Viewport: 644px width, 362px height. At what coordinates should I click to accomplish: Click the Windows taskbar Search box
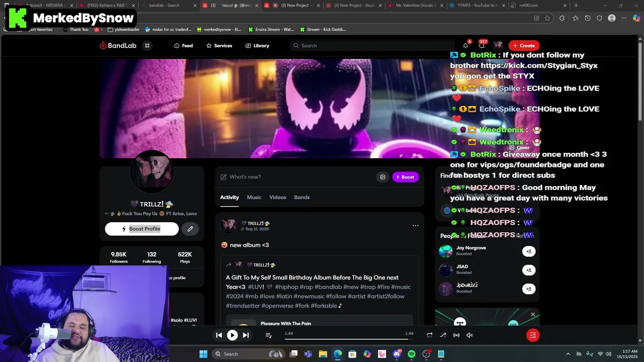249,354
